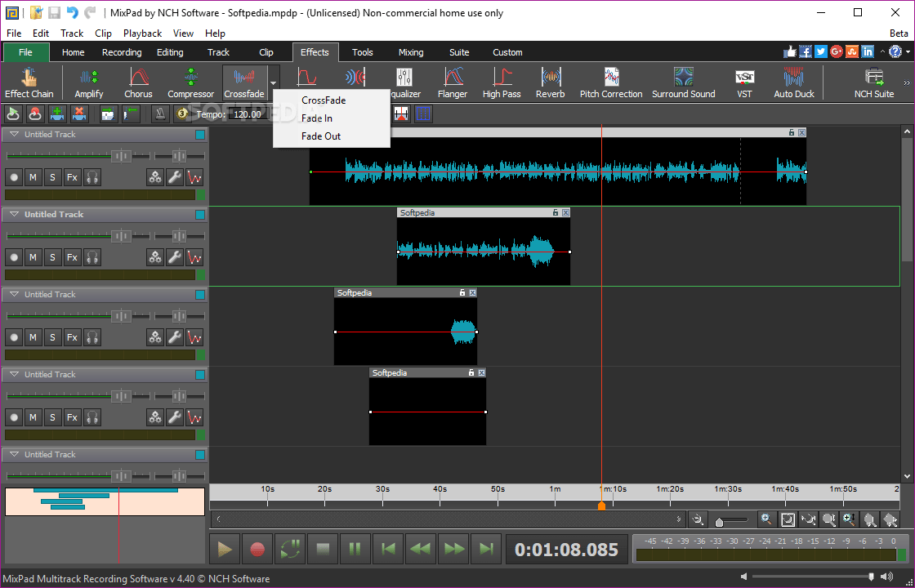Open the Playback menu

click(142, 33)
